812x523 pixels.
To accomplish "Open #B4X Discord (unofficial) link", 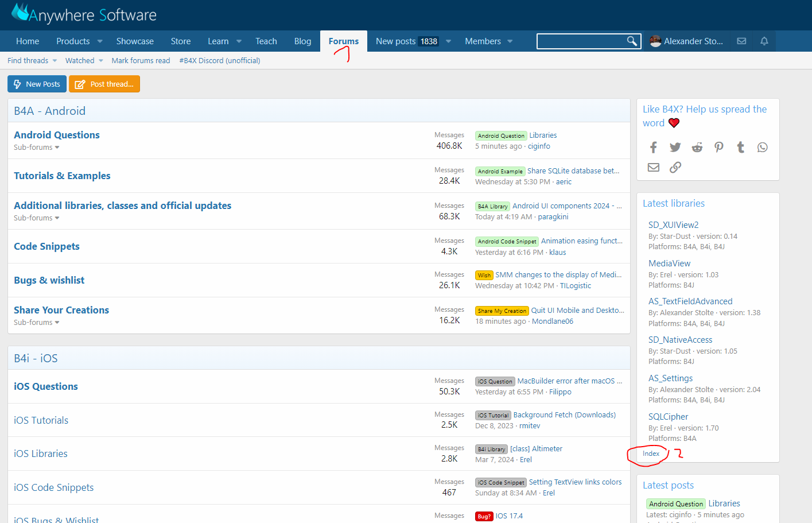I will point(220,60).
